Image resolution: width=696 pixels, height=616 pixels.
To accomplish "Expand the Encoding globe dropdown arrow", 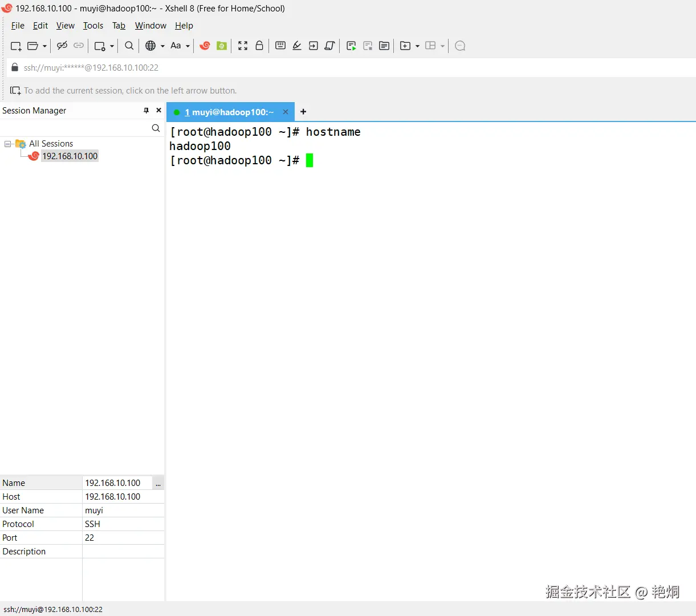I will pyautogui.click(x=162, y=46).
